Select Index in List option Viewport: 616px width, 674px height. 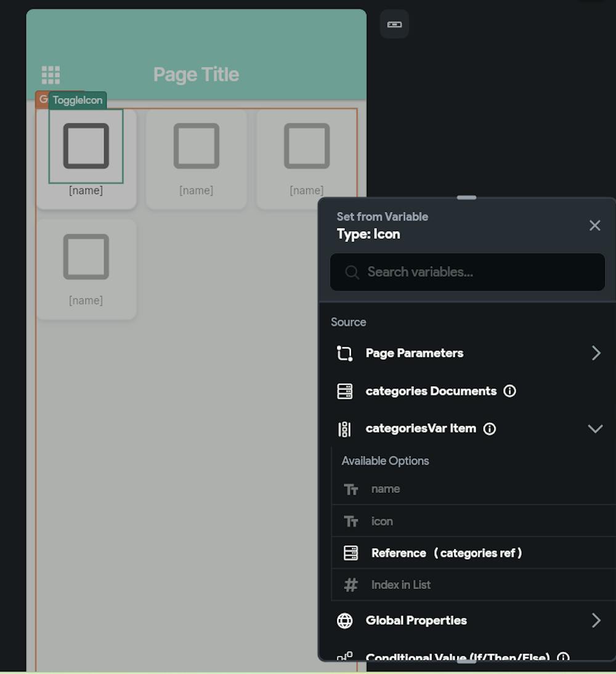[x=400, y=585]
